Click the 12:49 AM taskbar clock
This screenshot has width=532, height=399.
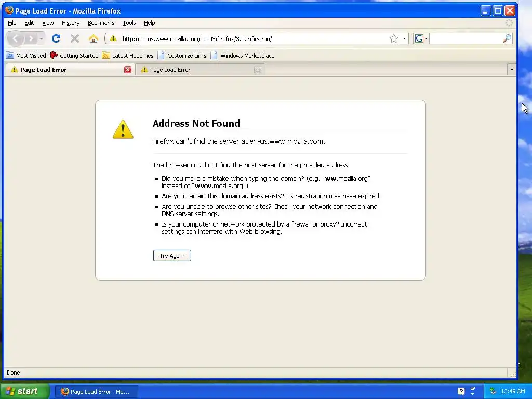[513, 391]
